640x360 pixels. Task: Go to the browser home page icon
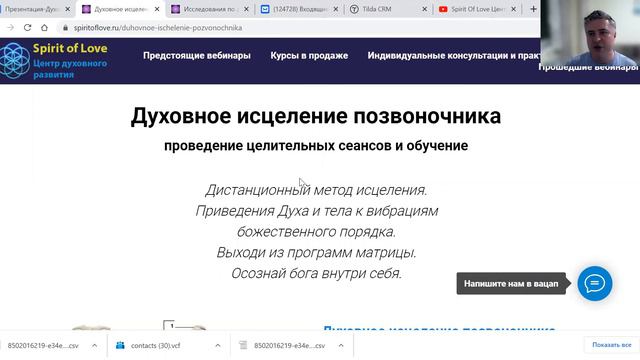(44, 27)
